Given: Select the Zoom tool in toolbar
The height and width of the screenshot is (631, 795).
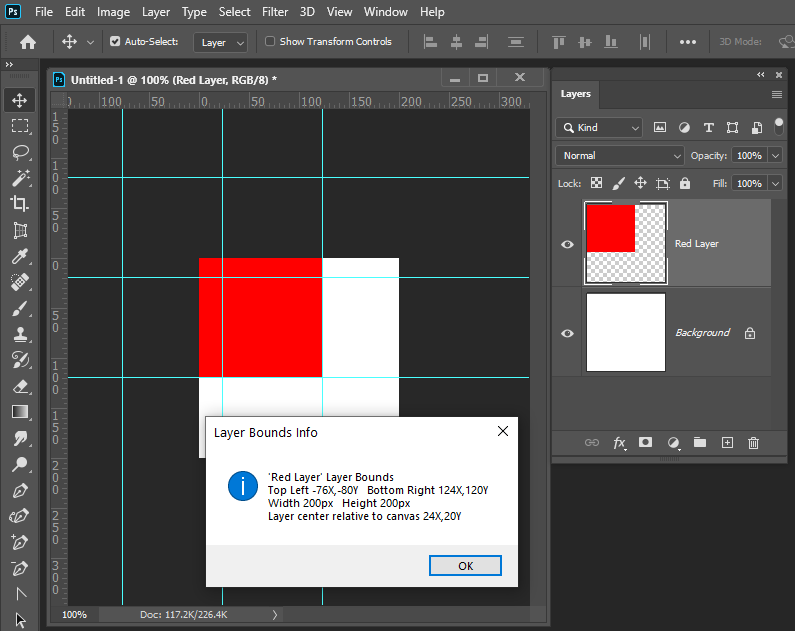Looking at the screenshot, I should [x=20, y=465].
